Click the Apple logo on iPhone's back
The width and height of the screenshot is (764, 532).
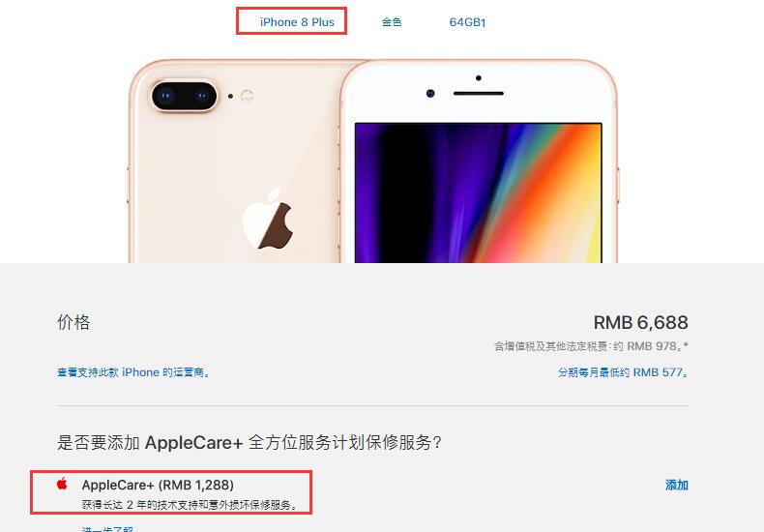268,219
